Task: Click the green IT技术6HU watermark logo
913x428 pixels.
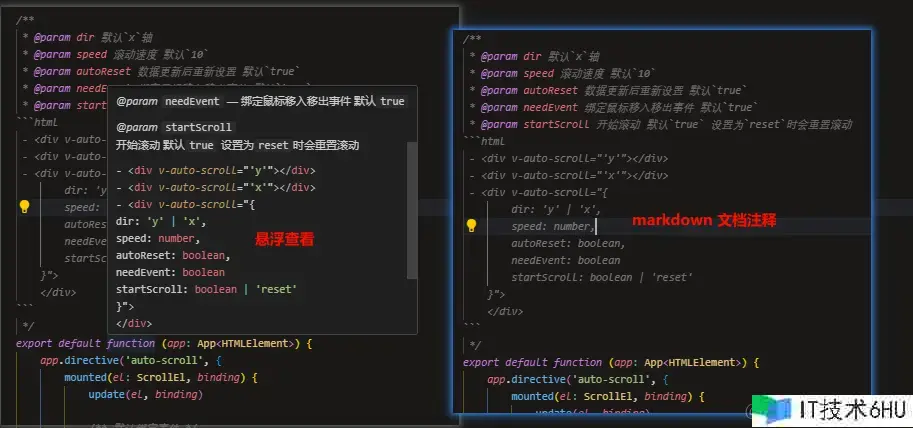Action: point(765,408)
